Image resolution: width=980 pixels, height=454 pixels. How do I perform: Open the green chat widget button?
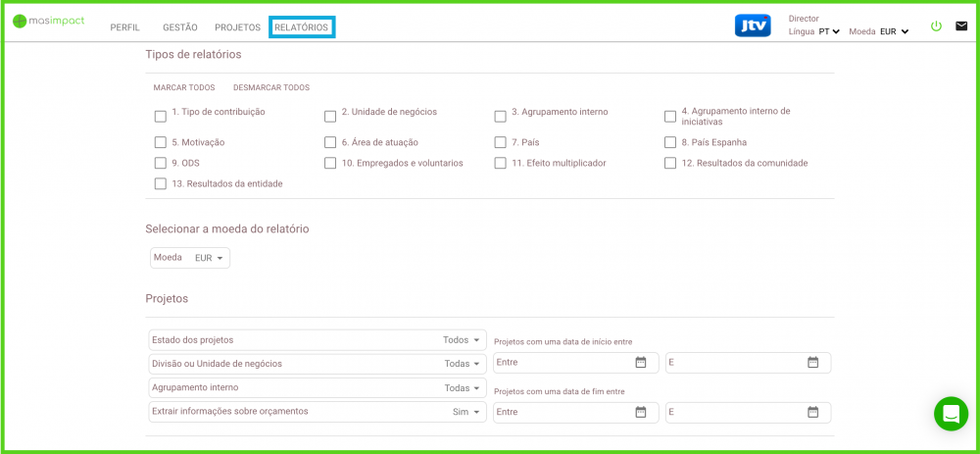point(950,414)
